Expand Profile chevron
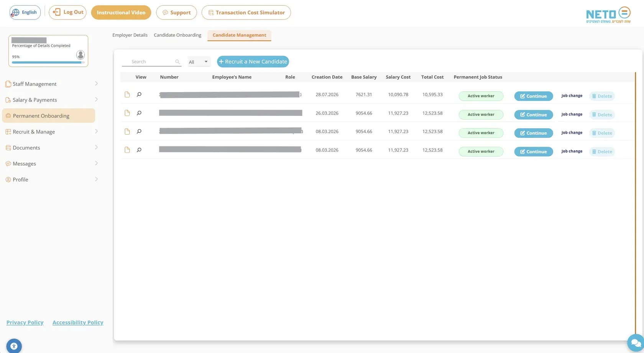 point(96,179)
